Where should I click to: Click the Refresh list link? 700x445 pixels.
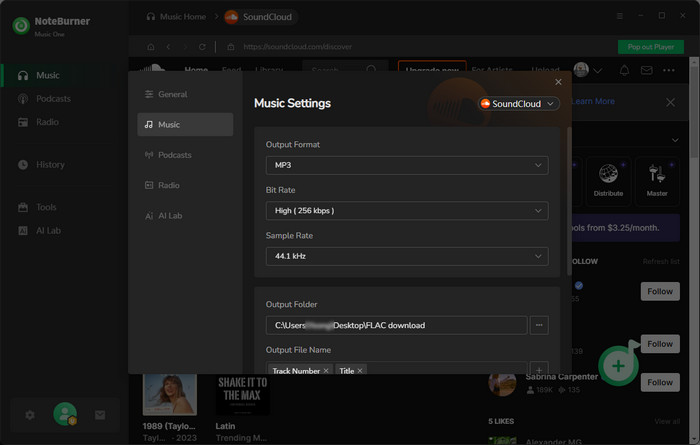[661, 262]
